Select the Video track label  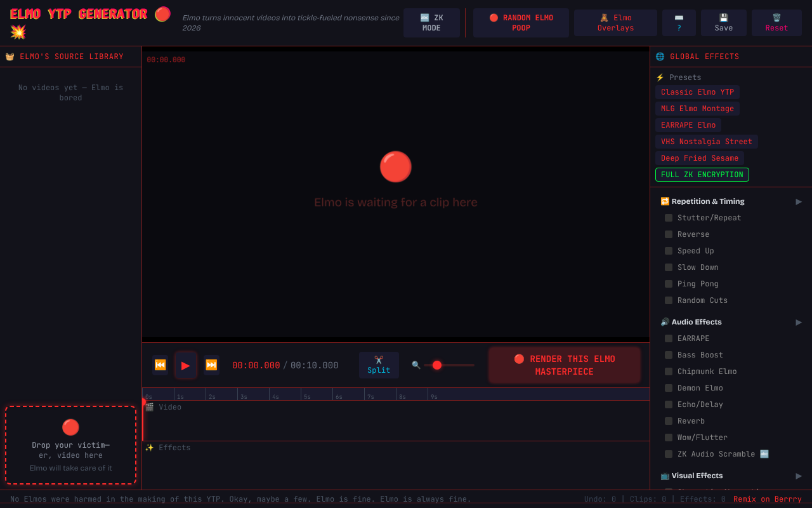pos(163,407)
